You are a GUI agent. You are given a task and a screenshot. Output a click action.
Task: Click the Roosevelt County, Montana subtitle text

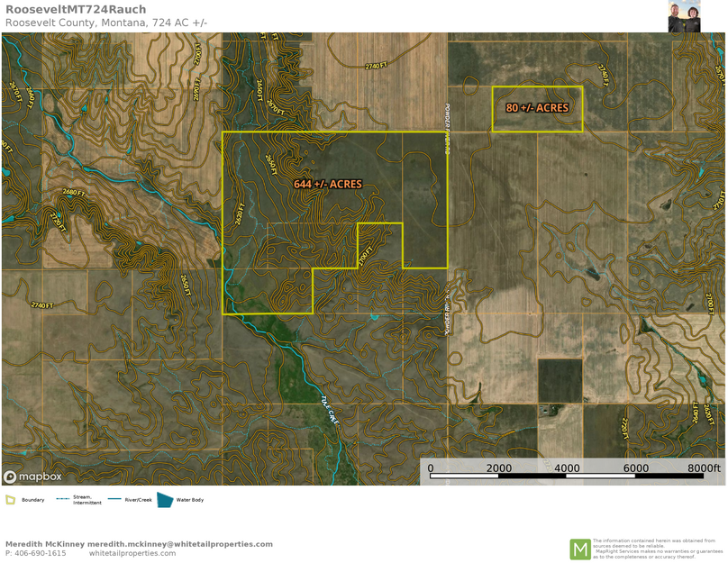tap(106, 23)
